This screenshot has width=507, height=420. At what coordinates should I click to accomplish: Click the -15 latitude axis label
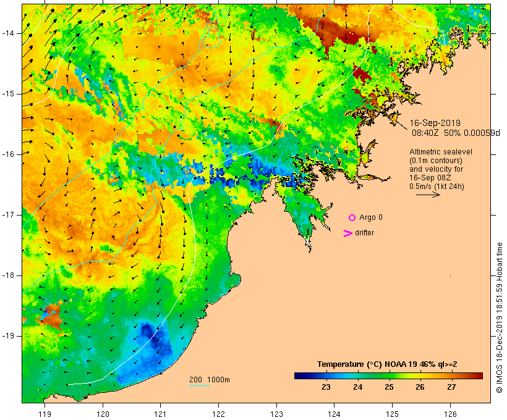coord(8,94)
